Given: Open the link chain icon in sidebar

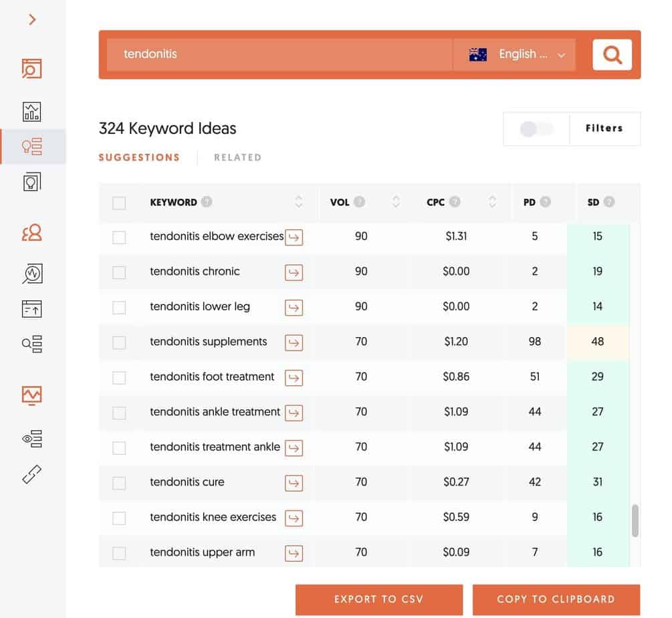Looking at the screenshot, I should [32, 474].
